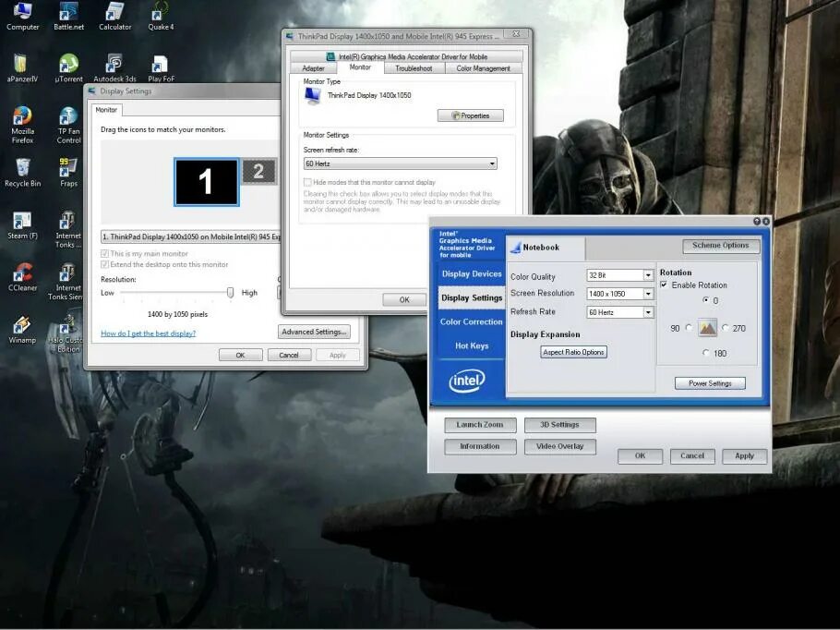
Task: Open the Screen refresh rate dropdown
Action: [401, 164]
